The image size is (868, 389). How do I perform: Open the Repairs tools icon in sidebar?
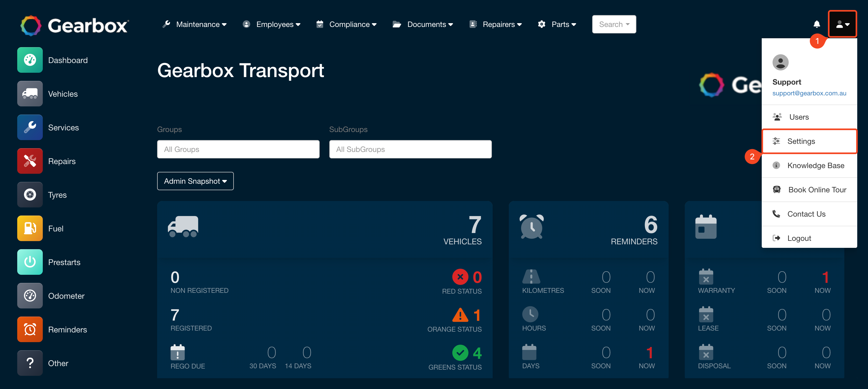pyautogui.click(x=30, y=161)
